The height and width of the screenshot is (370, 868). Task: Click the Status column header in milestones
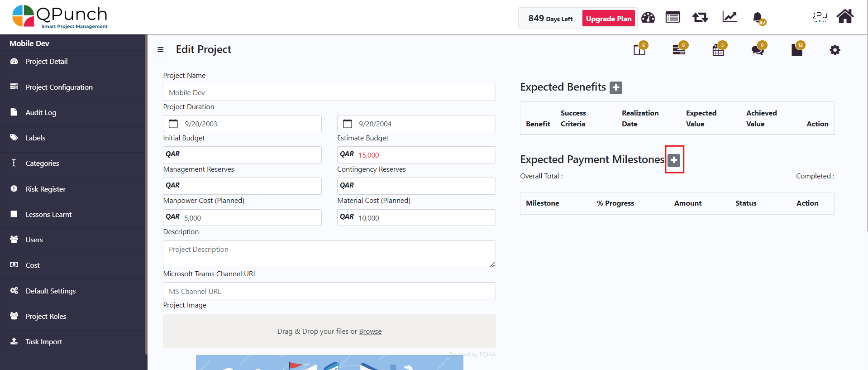click(746, 203)
